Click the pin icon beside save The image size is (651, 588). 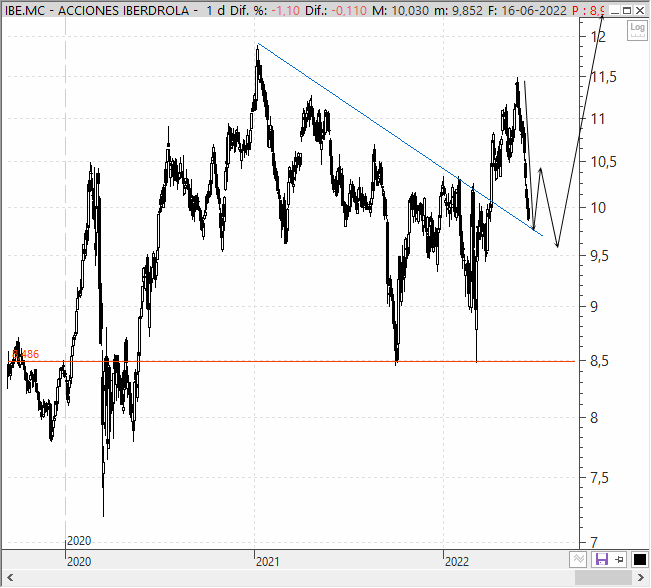[x=619, y=559]
